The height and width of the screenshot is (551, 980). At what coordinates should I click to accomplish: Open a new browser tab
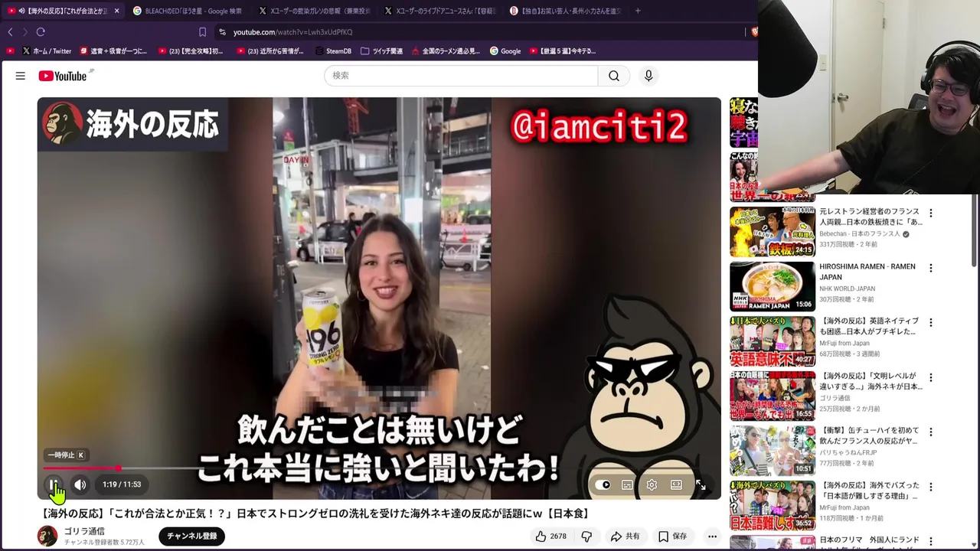638,11
